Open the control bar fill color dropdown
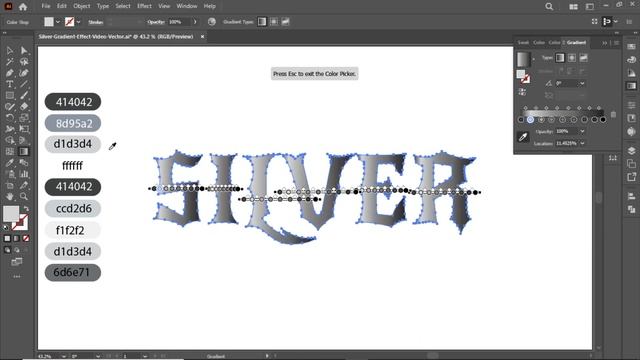Viewport: 640px width, 360px height. coord(58,22)
